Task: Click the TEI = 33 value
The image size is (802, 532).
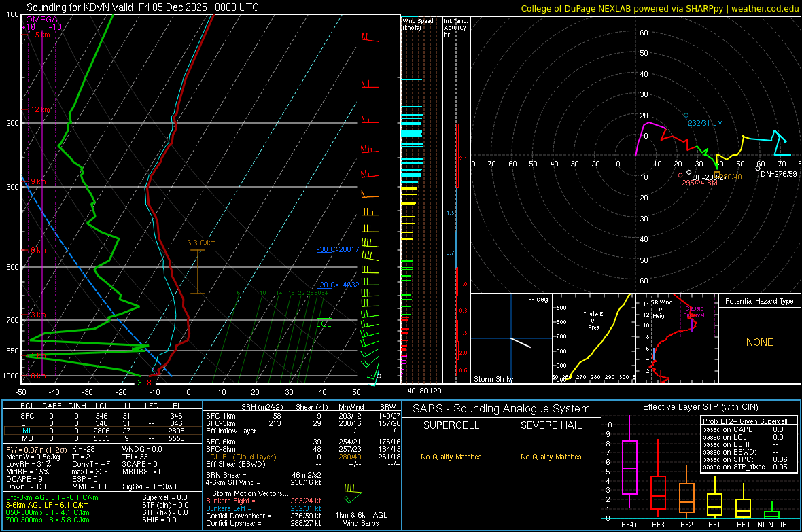Action: tap(135, 457)
